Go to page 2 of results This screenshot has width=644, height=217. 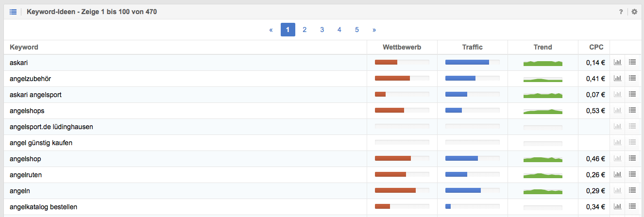pyautogui.click(x=305, y=30)
